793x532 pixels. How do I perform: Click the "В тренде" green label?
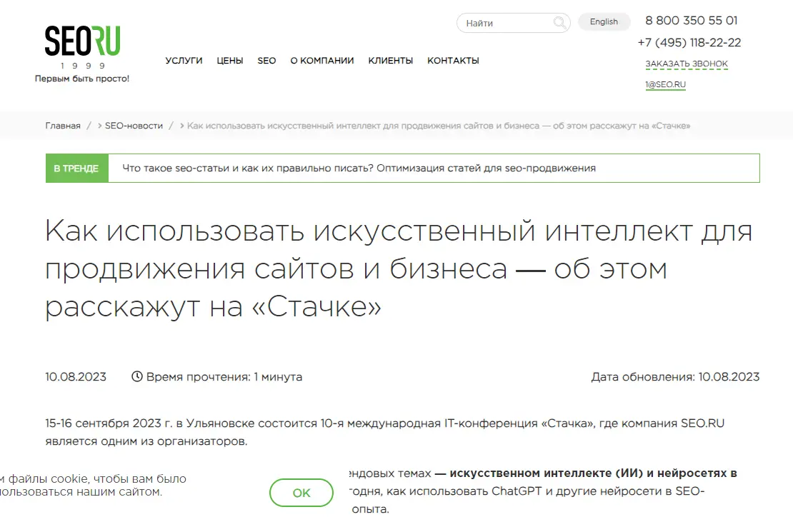pos(77,169)
